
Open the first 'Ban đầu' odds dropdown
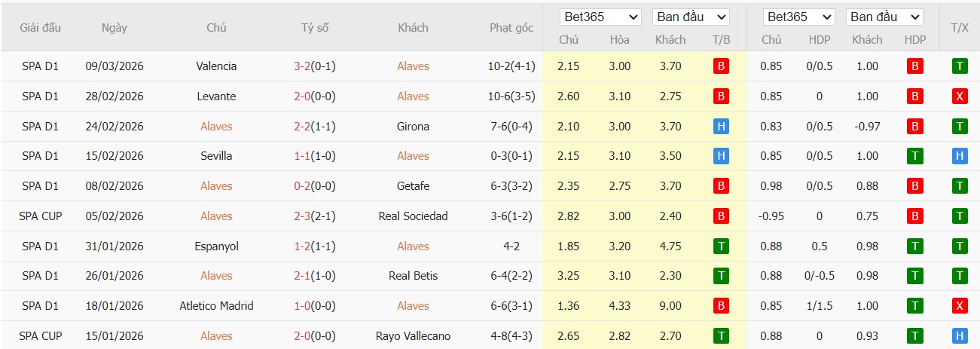[x=691, y=17]
